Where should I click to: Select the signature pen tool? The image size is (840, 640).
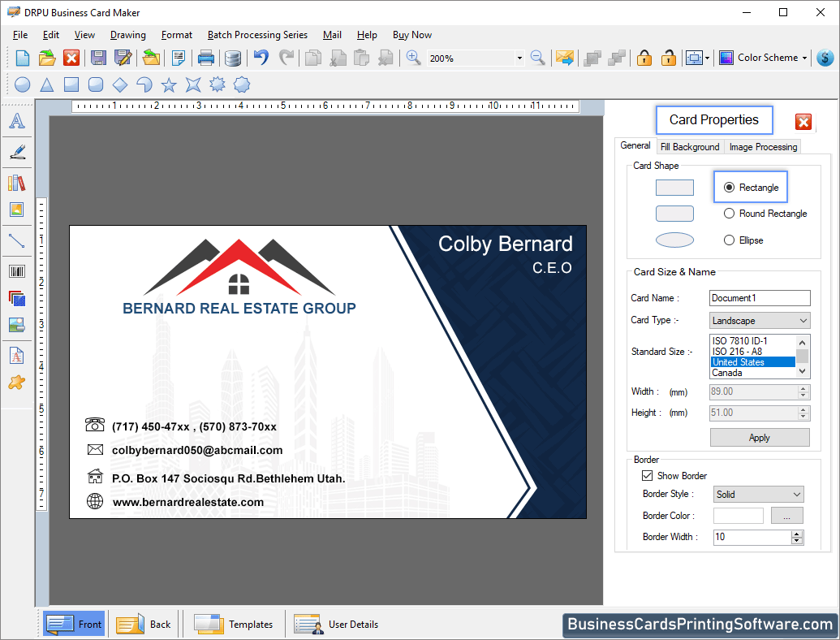pyautogui.click(x=17, y=152)
